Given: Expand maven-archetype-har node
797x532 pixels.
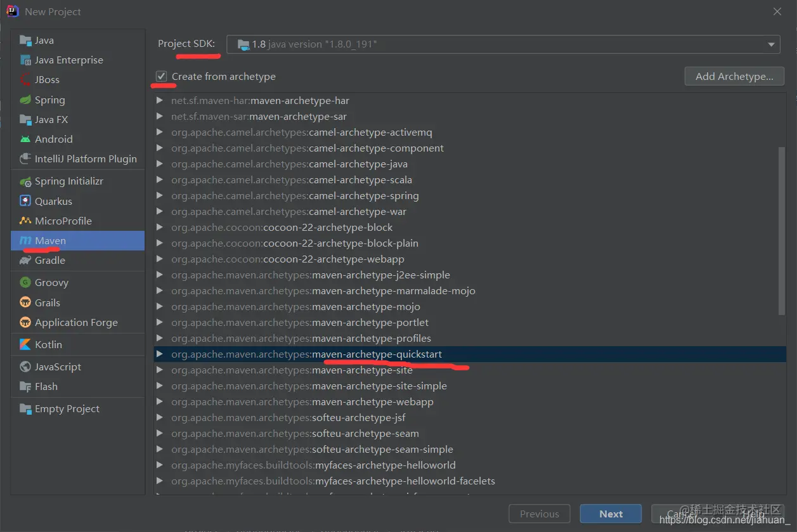Looking at the screenshot, I should [x=160, y=100].
